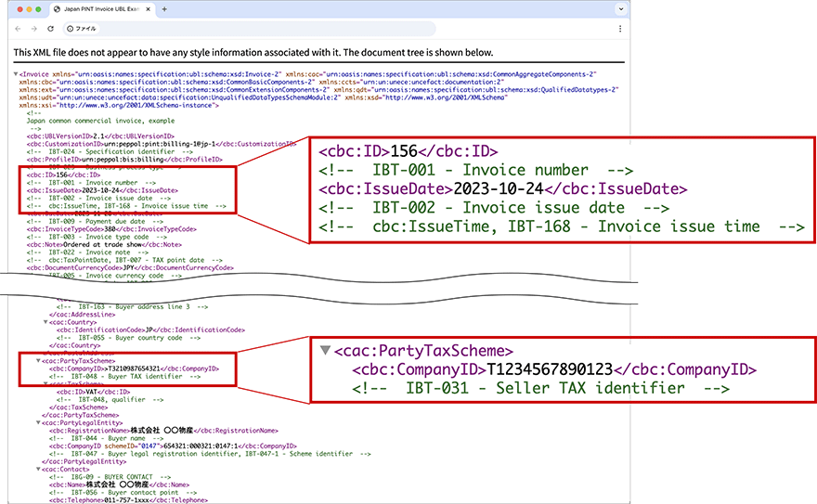Viewport: 817px width, 504px height.
Task: Click the green macOS fullscreen button
Action: [38, 8]
